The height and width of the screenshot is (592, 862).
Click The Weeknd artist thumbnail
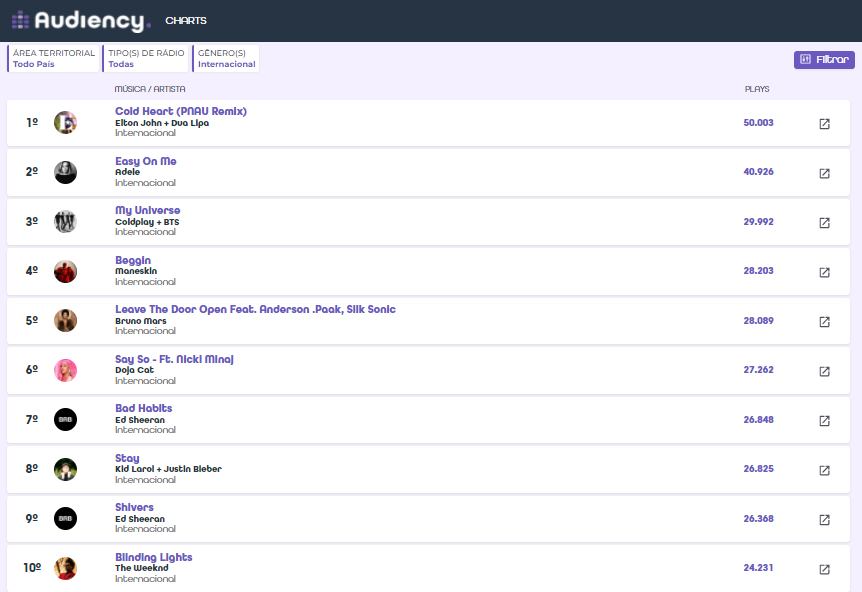(x=65, y=568)
